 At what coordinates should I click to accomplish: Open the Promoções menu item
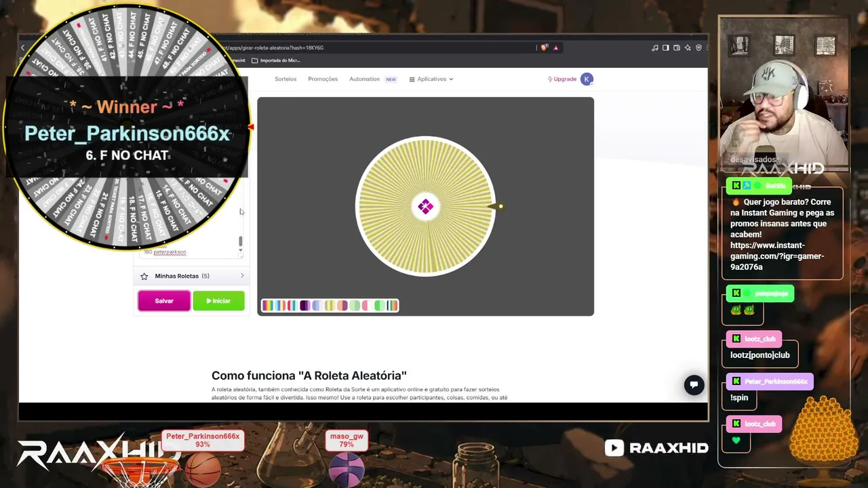pyautogui.click(x=323, y=79)
